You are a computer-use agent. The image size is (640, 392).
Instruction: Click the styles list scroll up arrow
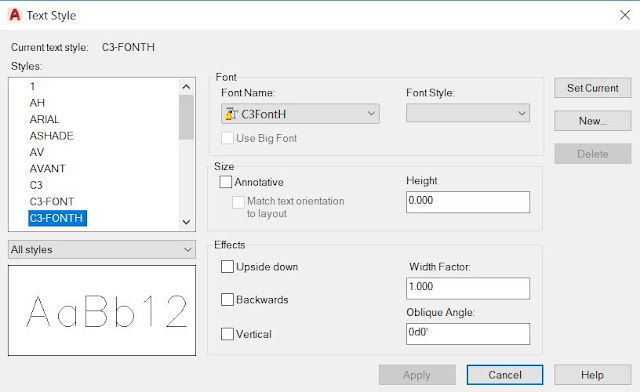(186, 87)
